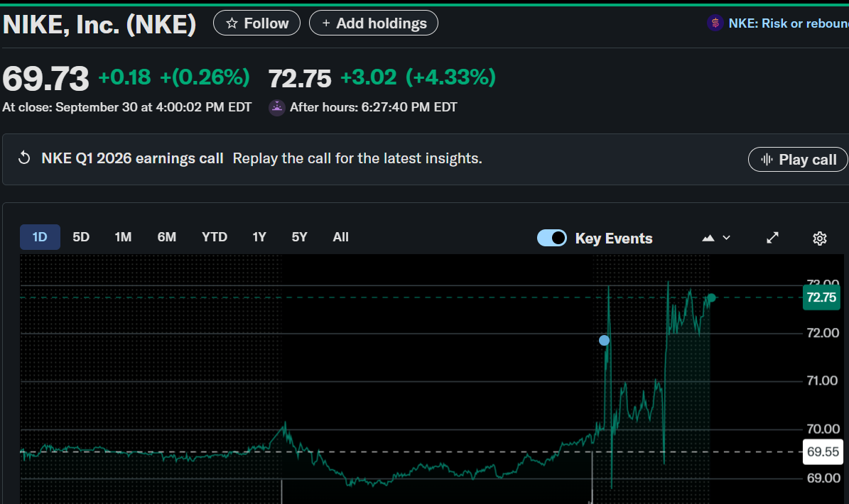Viewport: 849px width, 504px height.
Task: Click the Add holdings button
Action: pos(374,23)
